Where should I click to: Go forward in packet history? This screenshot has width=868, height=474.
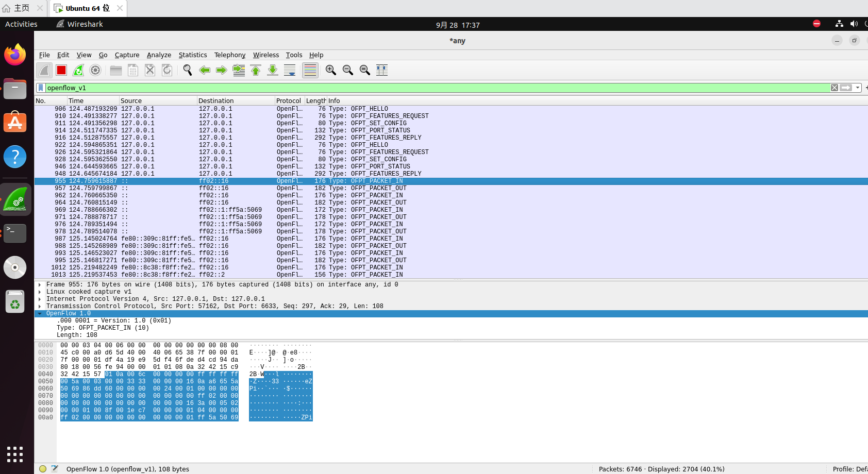(222, 70)
